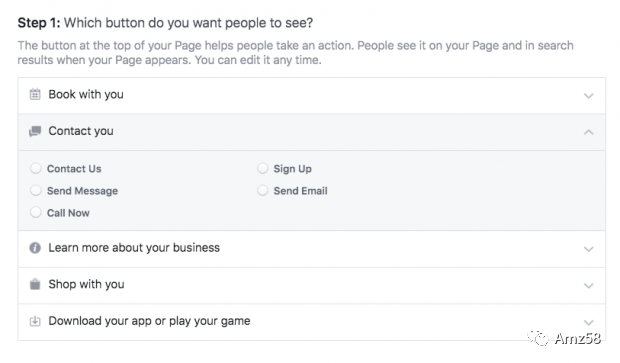Select the Sign Up radio button

click(263, 168)
